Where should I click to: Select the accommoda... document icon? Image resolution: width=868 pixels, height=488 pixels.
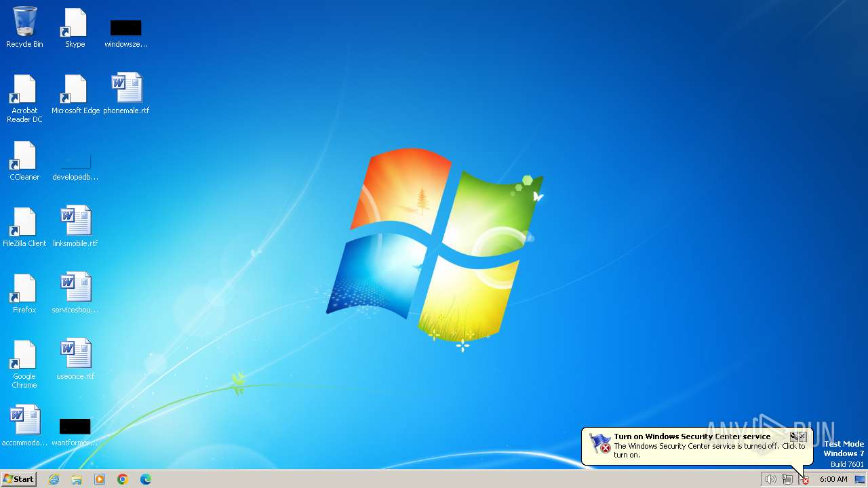coord(24,426)
